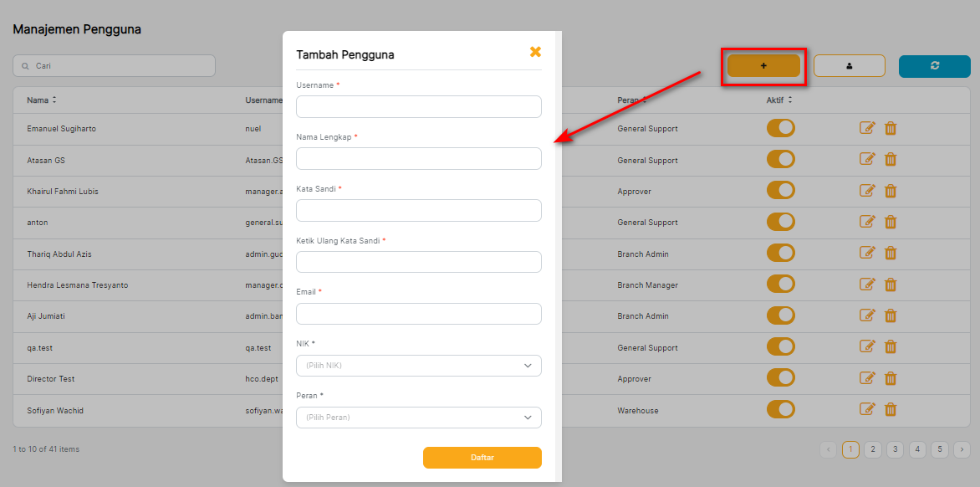Click the user profile icon button
The height and width of the screenshot is (487, 980).
pyautogui.click(x=849, y=66)
